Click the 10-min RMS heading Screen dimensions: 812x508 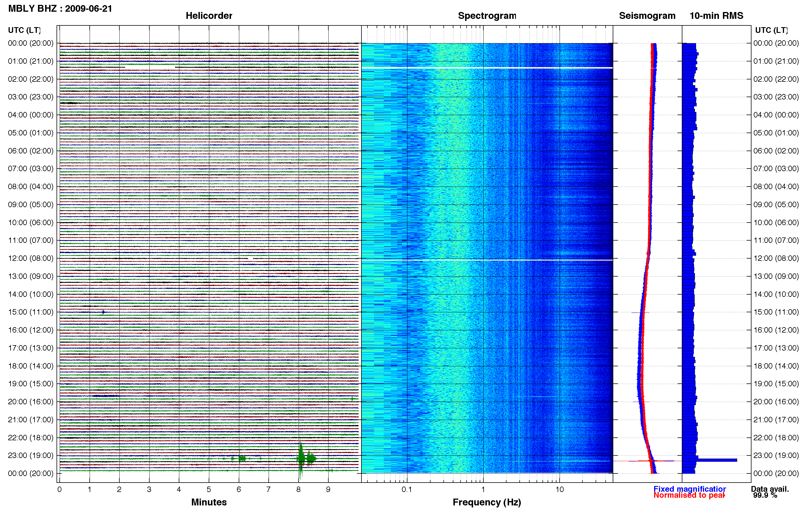click(716, 16)
